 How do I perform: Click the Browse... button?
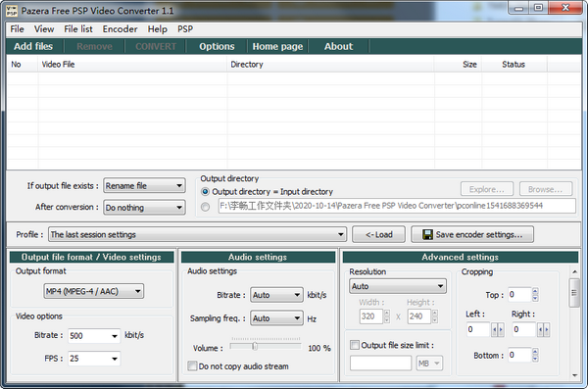546,189
